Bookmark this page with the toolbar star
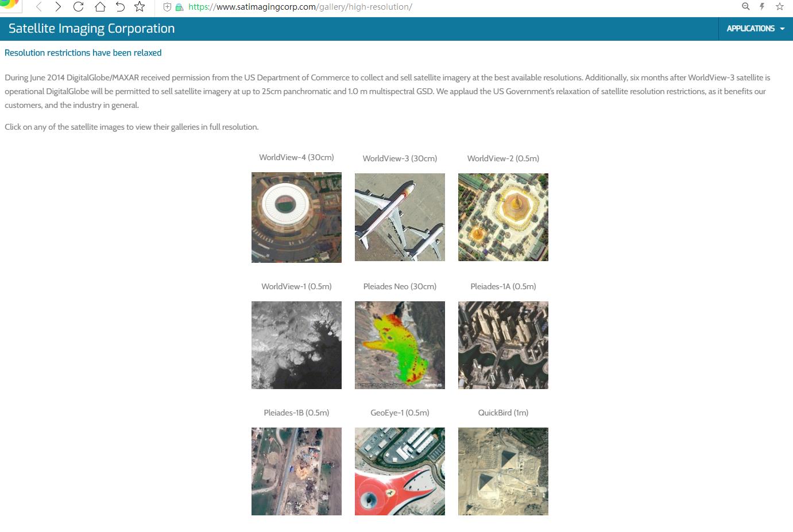Screen dimensions: 793x532 140,7
